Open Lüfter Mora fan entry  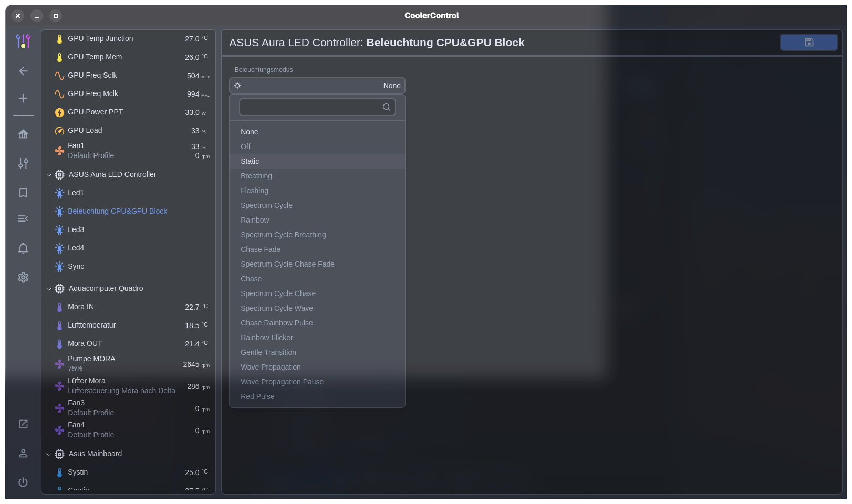point(131,385)
